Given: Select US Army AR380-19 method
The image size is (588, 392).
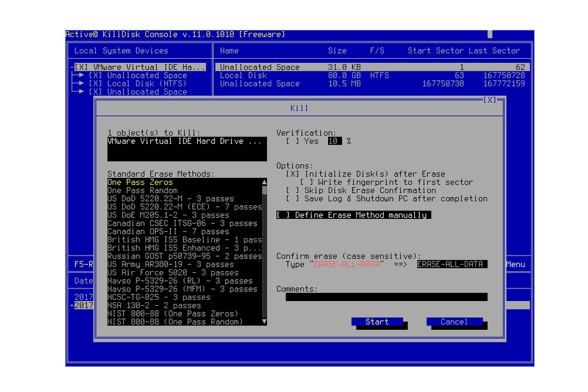Looking at the screenshot, I should [x=184, y=265].
